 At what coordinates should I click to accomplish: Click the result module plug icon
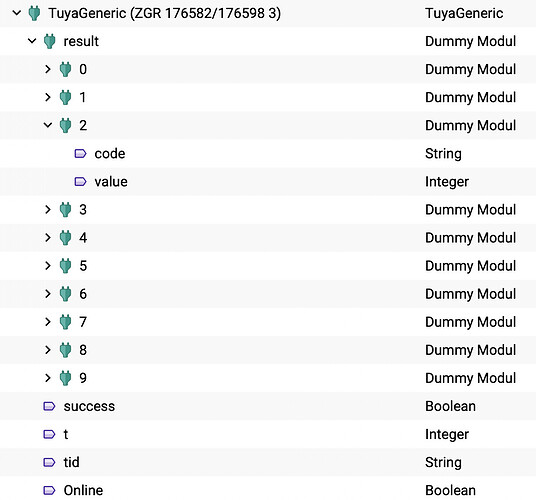50,41
